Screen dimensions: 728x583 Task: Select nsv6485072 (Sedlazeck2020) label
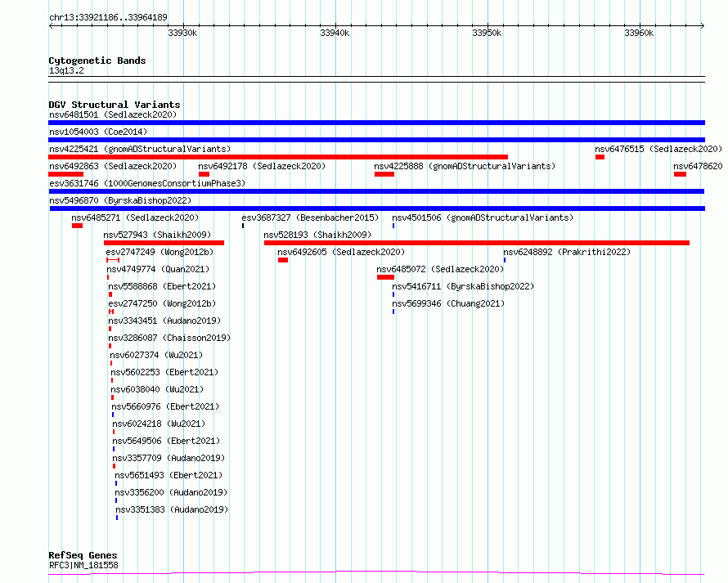pos(440,269)
